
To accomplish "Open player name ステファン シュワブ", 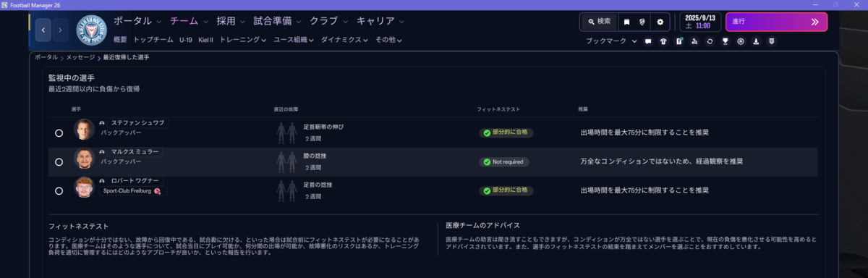I will 137,124.
